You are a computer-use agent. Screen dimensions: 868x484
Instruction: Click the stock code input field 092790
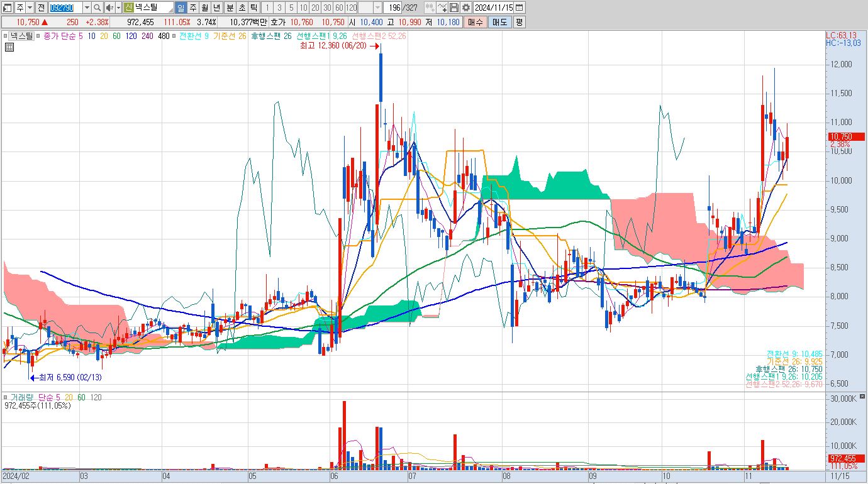(x=65, y=8)
